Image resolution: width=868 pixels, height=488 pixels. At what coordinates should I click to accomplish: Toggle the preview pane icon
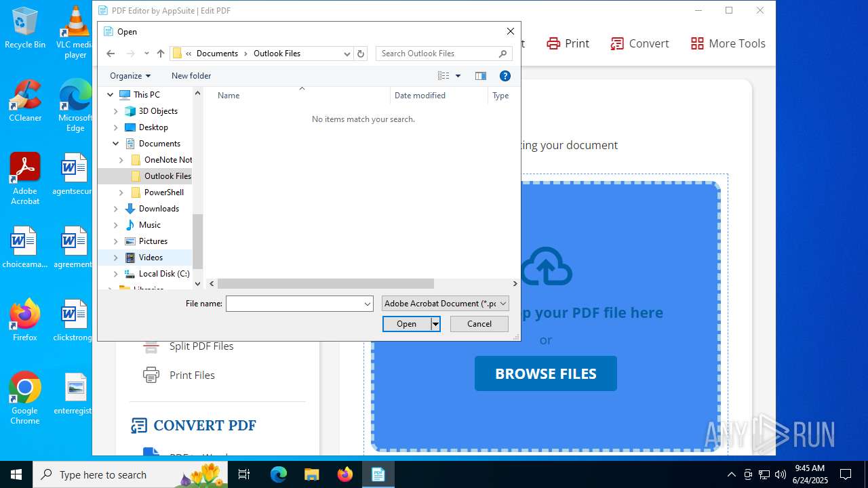(x=481, y=76)
